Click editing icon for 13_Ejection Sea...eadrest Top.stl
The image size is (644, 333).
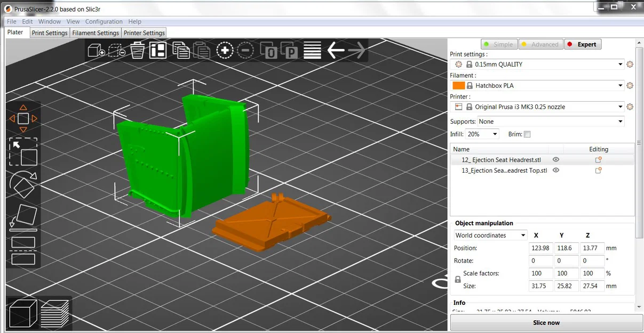598,170
